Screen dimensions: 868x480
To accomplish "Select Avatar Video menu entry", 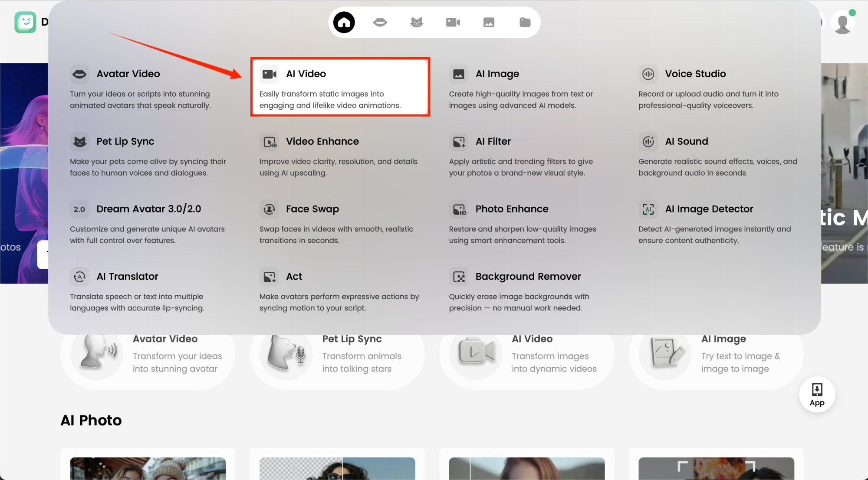I will [x=128, y=74].
